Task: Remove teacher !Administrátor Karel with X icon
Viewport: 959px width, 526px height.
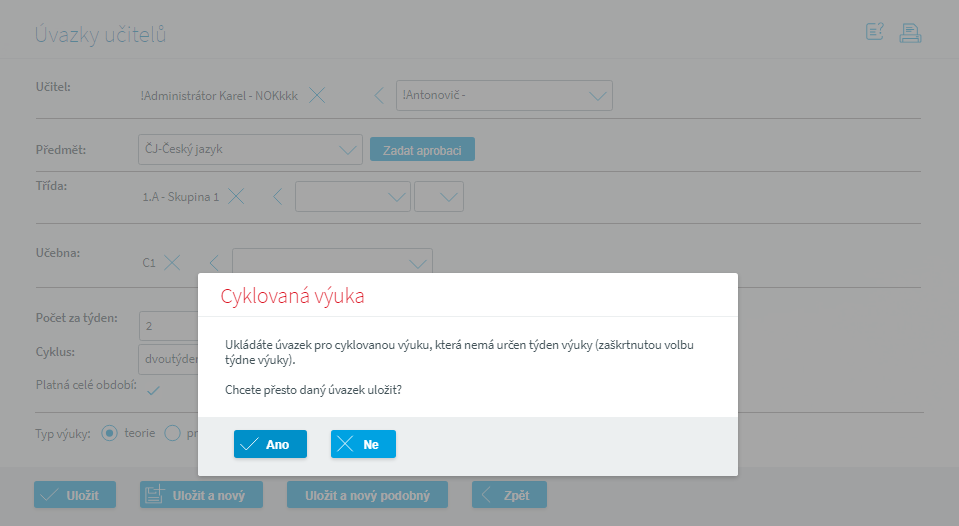Action: pyautogui.click(x=317, y=96)
